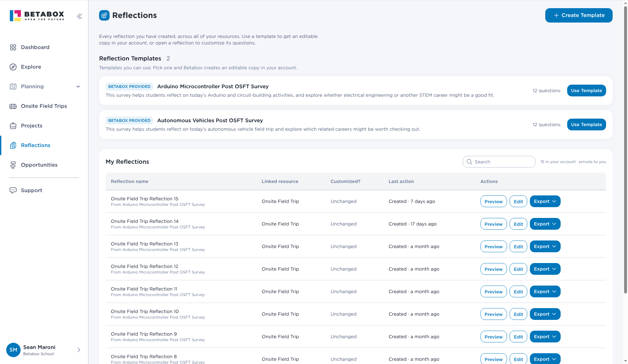Use the Arduino Microcontroller survey template
Image resolution: width=628 pixels, height=364 pixels.
[x=586, y=91]
